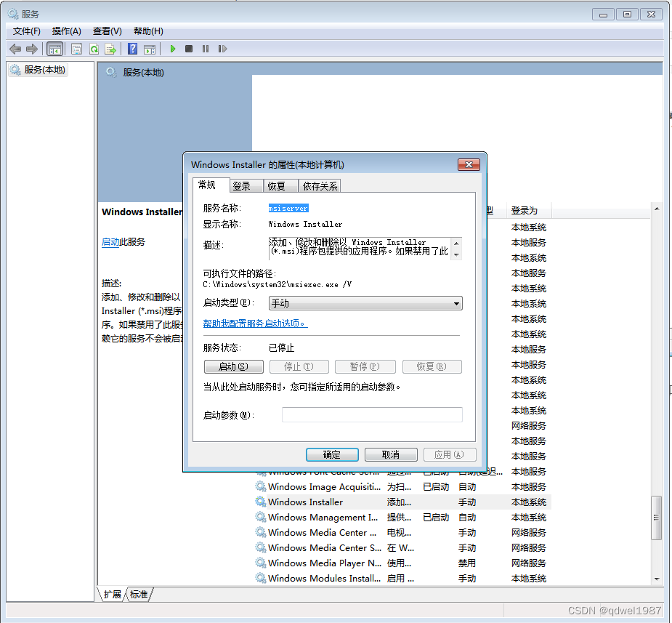This screenshot has width=672, height=623.
Task: Switch to the 依存关系 tab
Action: pyautogui.click(x=320, y=186)
